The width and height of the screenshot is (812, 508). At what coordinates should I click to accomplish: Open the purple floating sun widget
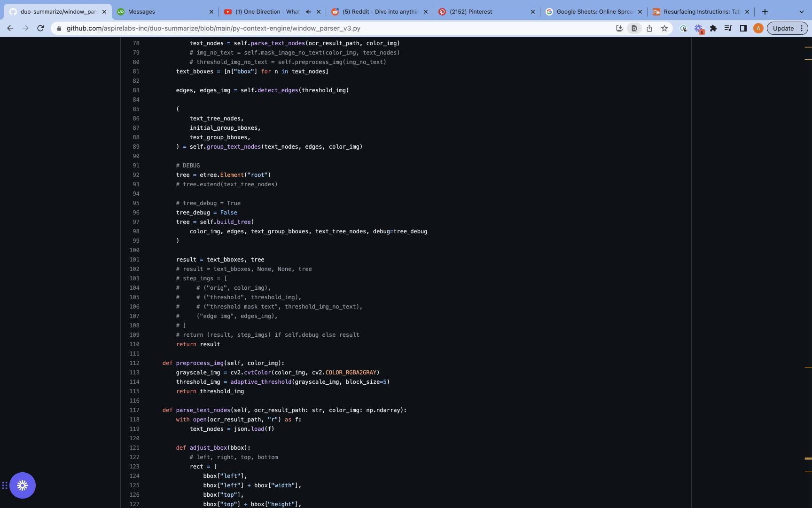pyautogui.click(x=23, y=485)
